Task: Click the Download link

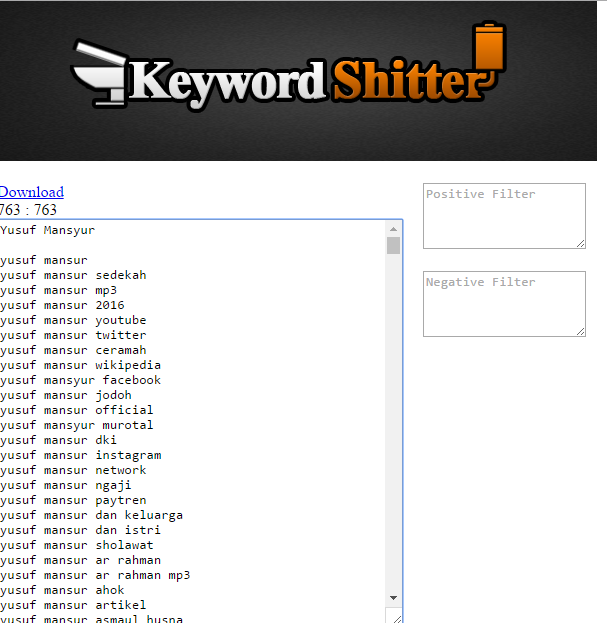Action: tap(32, 192)
